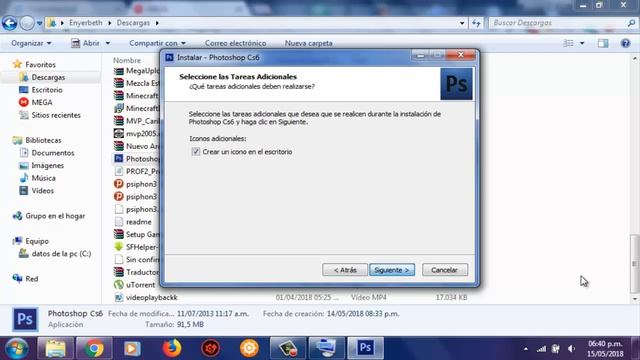This screenshot has width=640, height=360.
Task: Open the view options dropdown arrow
Action: coord(582,43)
